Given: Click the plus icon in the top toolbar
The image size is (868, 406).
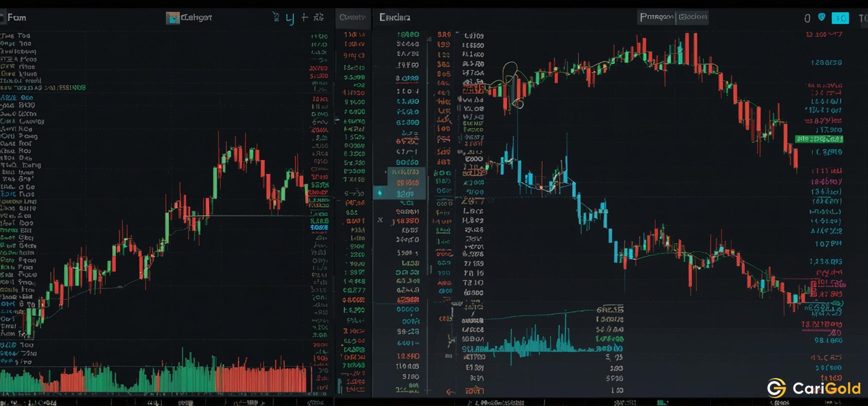Looking at the screenshot, I should point(305,17).
